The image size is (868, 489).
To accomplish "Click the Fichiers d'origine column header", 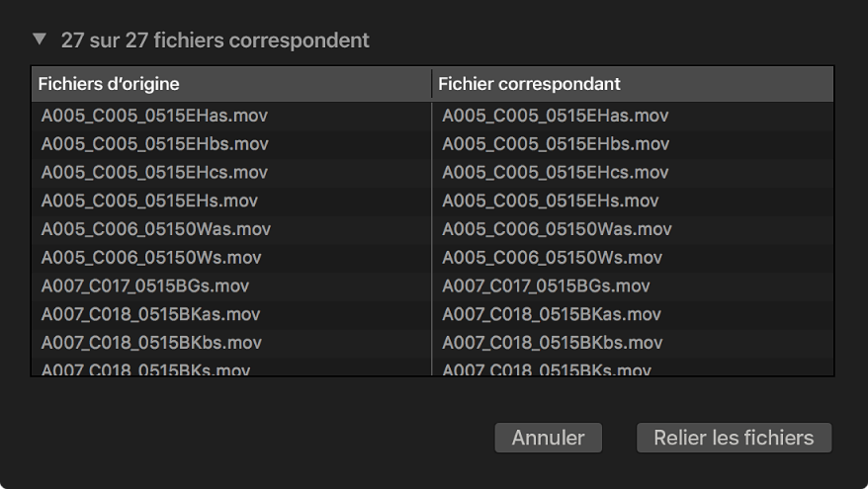I will (109, 84).
